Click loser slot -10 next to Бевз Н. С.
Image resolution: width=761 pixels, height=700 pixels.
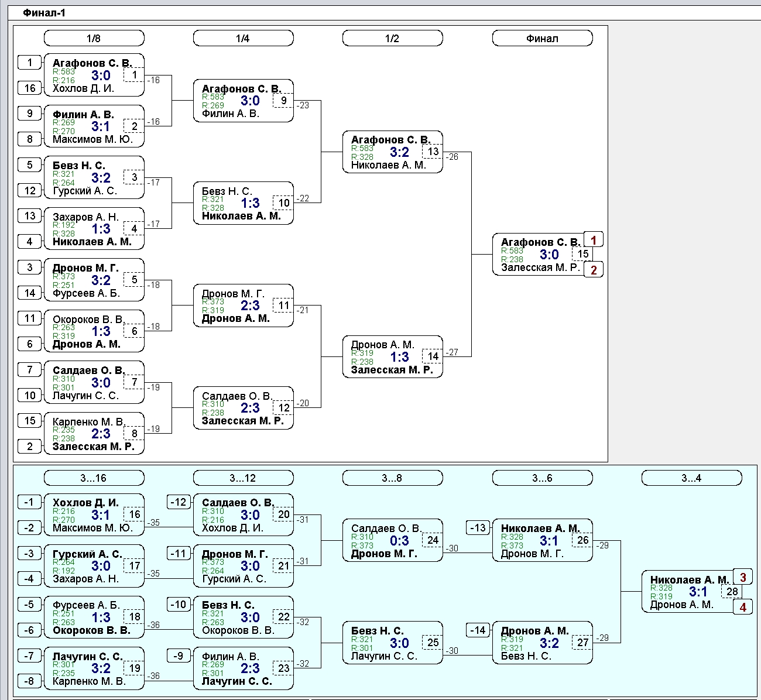[179, 605]
